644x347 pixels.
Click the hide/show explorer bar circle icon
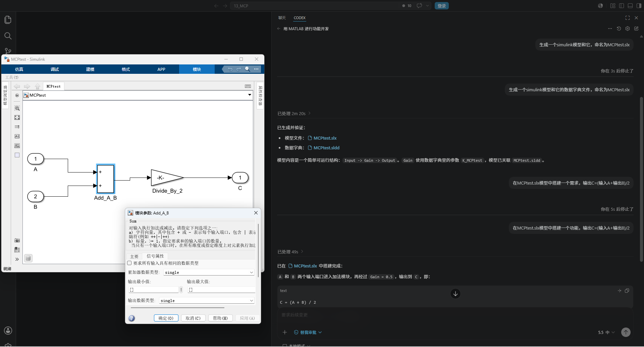click(17, 95)
